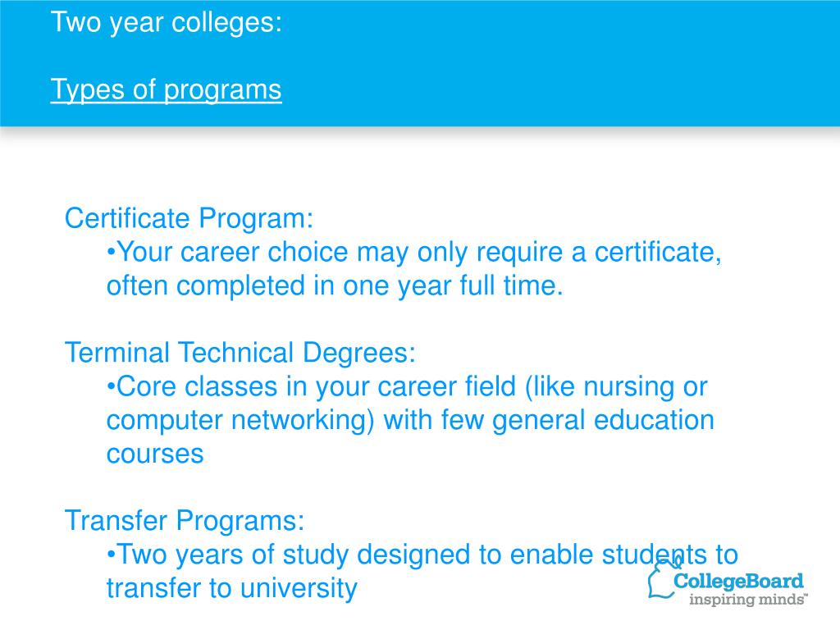Click the word certificate in first bullet

(658, 253)
